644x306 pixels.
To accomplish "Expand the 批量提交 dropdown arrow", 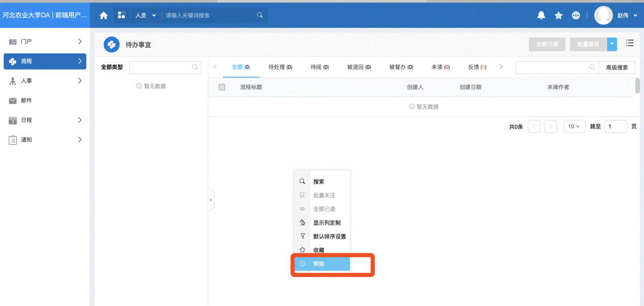I will 612,44.
